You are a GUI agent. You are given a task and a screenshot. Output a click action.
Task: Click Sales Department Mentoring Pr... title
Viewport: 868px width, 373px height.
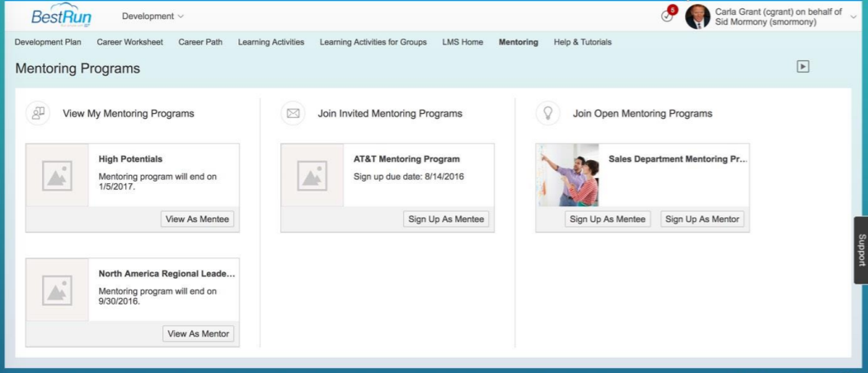pos(678,159)
